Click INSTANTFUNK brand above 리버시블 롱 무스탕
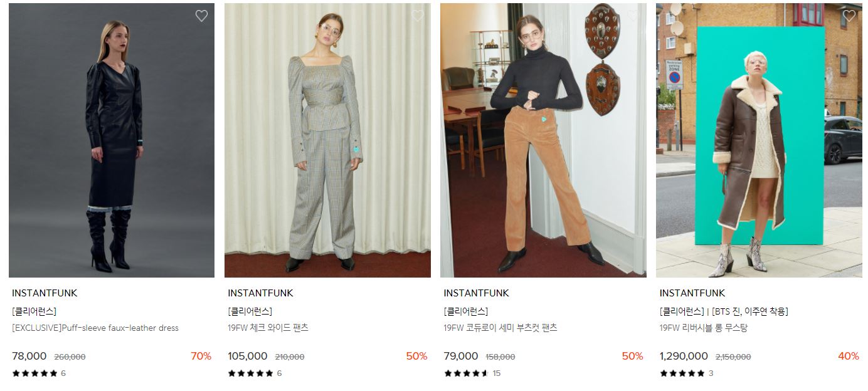Viewport: 868px width, 391px height. coord(692,293)
